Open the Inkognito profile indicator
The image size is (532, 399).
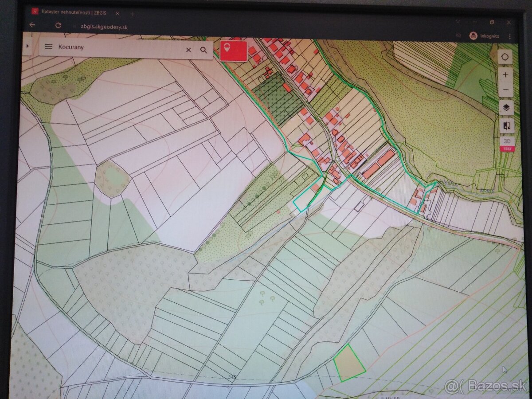click(484, 36)
